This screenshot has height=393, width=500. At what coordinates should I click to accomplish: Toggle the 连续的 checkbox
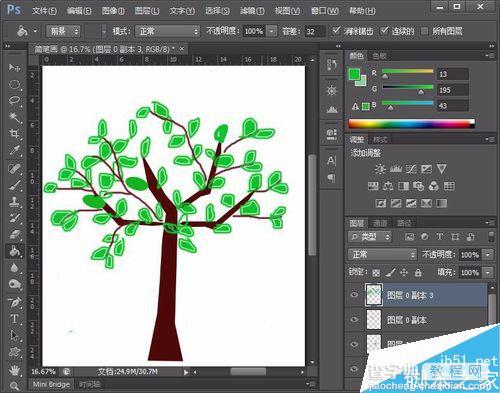tap(384, 31)
